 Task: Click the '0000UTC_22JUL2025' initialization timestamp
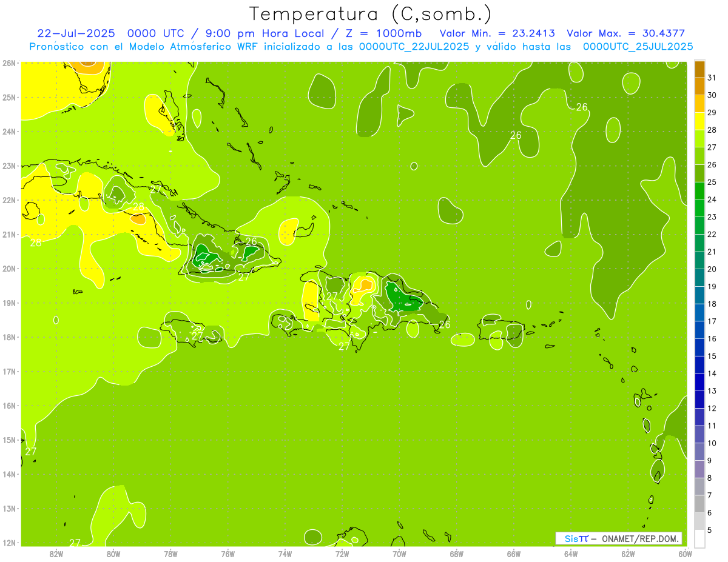coord(414,47)
